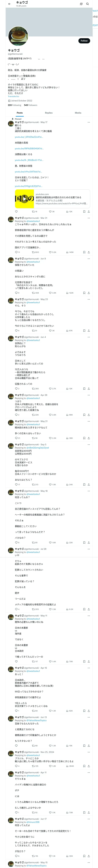98x868 pixels.
Task: Open more options on pinned May 17 post
Action: coord(89,122)
